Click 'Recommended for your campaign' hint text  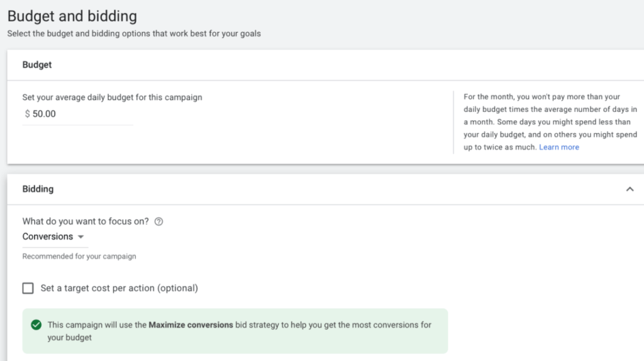[x=79, y=257]
